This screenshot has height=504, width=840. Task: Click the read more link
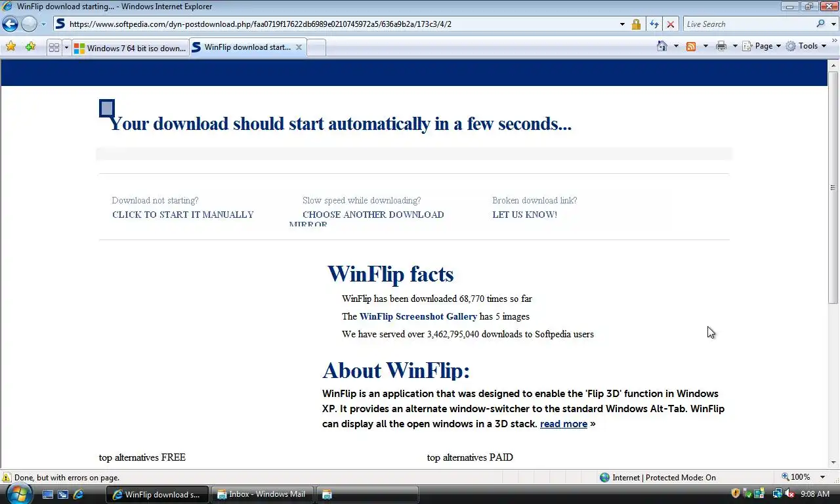click(x=564, y=424)
